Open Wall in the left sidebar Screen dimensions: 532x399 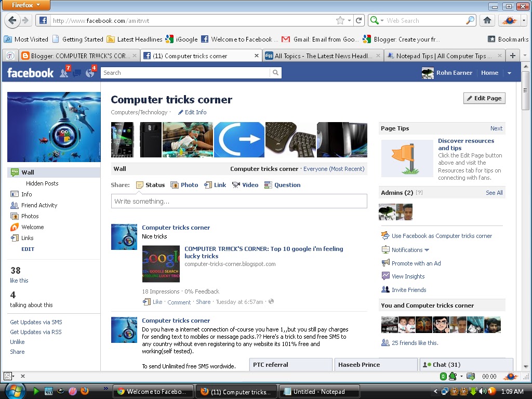click(x=54, y=172)
